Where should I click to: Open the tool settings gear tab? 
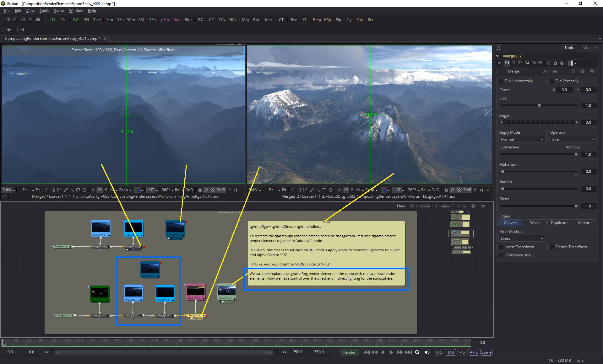[x=583, y=71]
